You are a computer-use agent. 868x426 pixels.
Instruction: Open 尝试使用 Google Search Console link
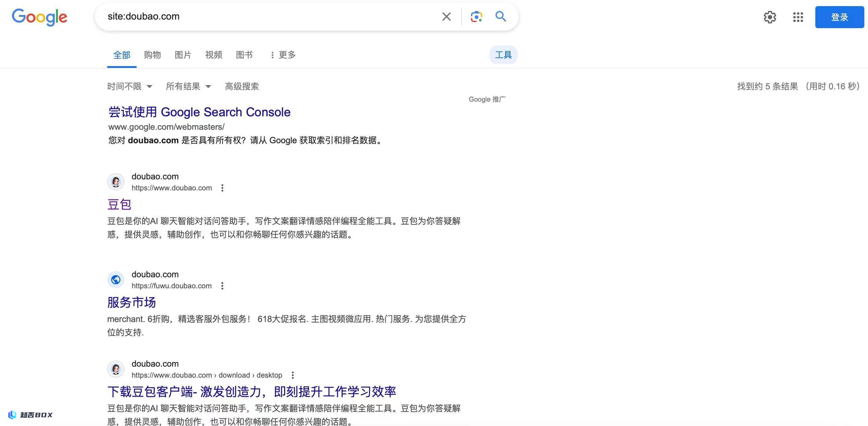[x=199, y=112]
